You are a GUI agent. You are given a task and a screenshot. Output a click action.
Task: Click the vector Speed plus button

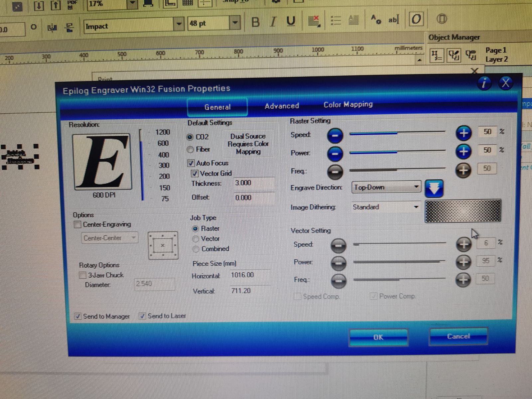click(464, 244)
